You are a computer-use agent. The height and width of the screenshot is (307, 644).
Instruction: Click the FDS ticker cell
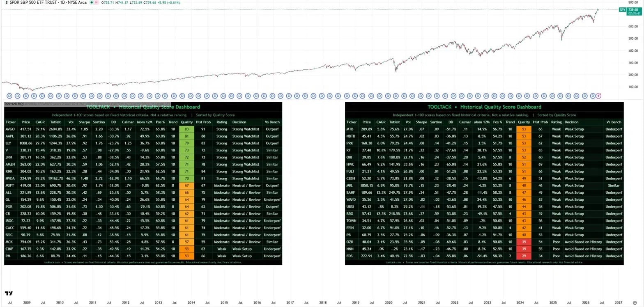click(x=352, y=256)
